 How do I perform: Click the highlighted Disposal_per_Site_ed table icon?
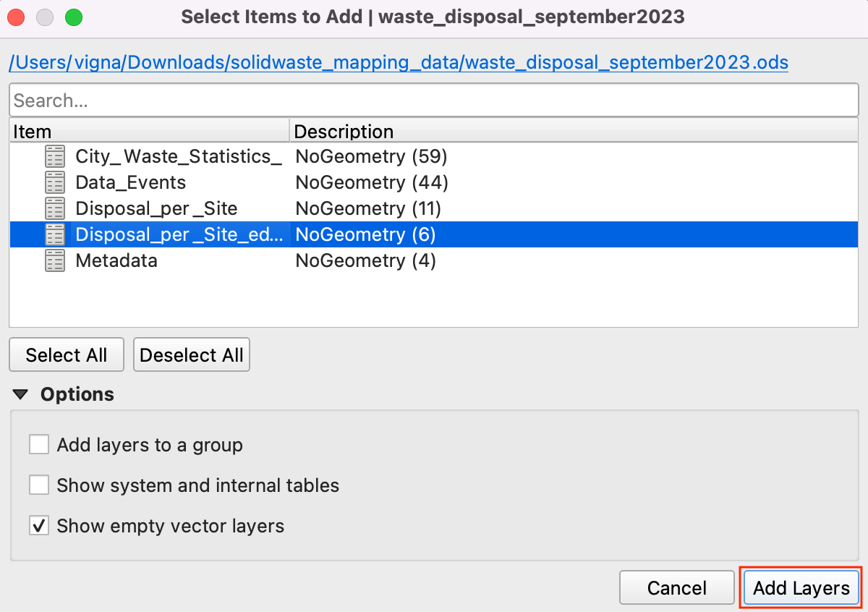55,234
